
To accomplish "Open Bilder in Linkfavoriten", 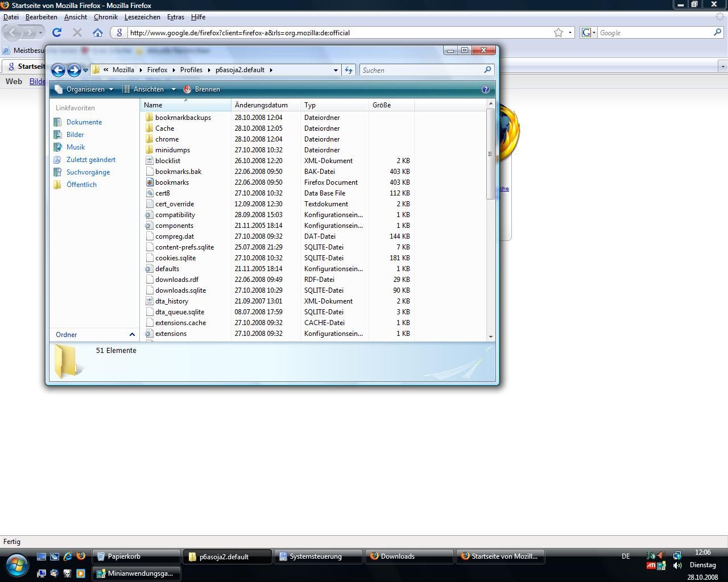I will click(x=75, y=135).
